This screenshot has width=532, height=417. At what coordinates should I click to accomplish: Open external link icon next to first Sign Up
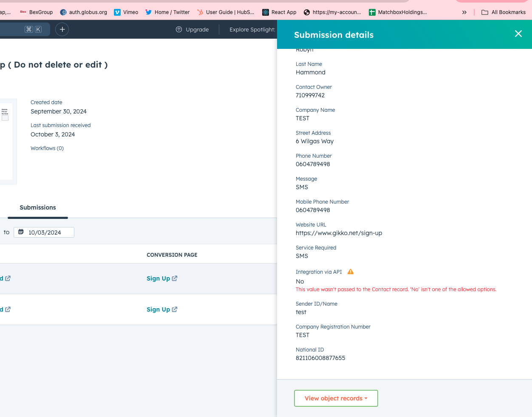coord(175,278)
